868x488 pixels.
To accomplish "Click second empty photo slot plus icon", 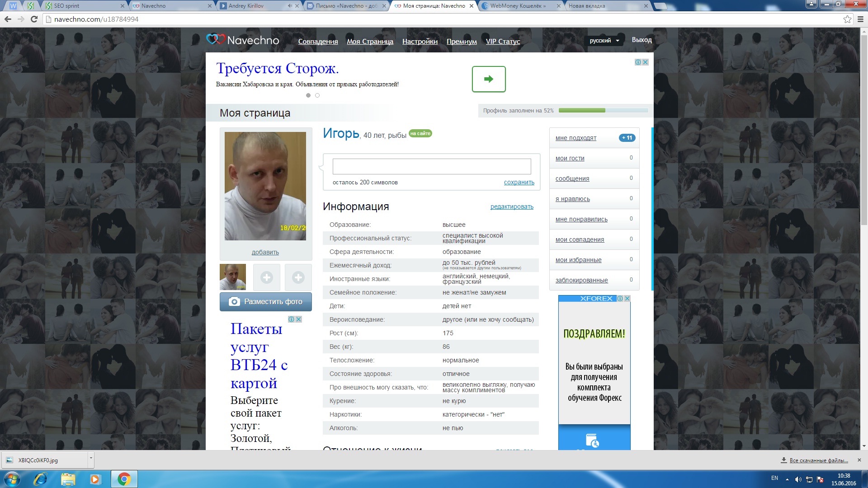I will coord(298,277).
